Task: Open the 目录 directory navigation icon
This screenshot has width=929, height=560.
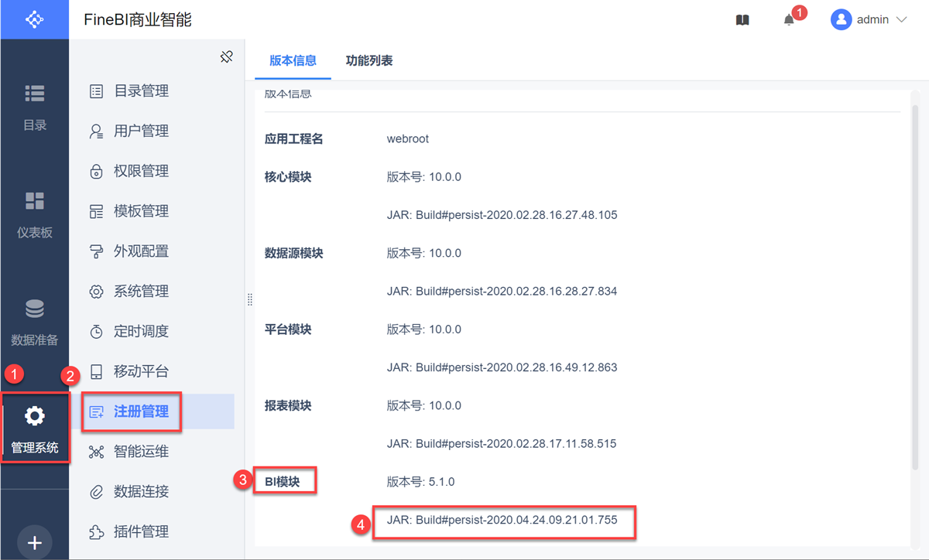Action: [34, 93]
